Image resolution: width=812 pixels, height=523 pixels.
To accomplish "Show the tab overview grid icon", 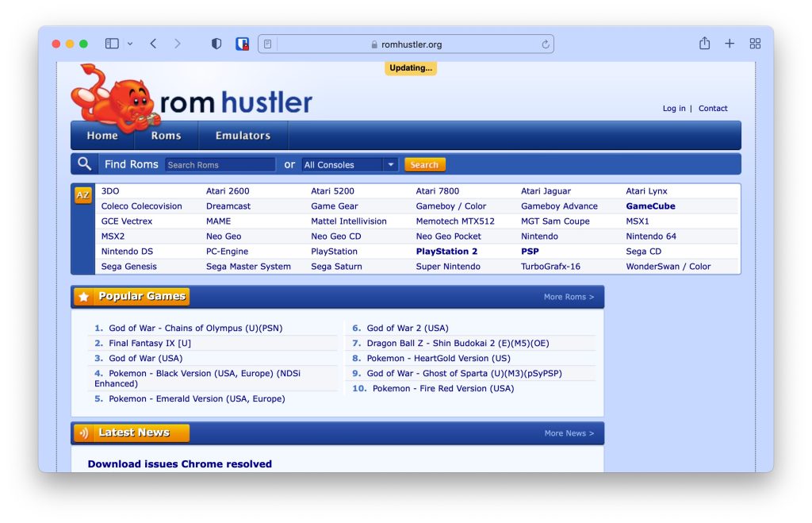I will 755,44.
